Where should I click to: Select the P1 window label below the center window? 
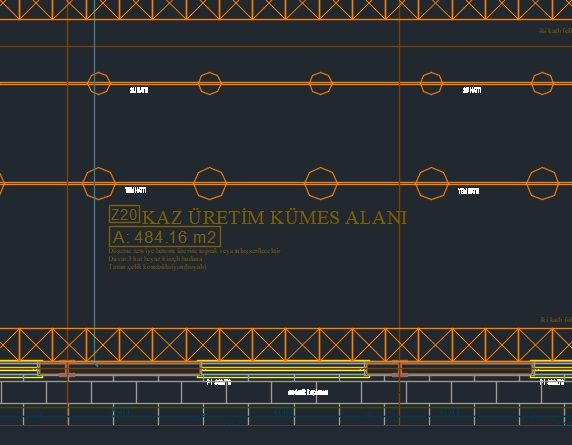tap(219, 382)
